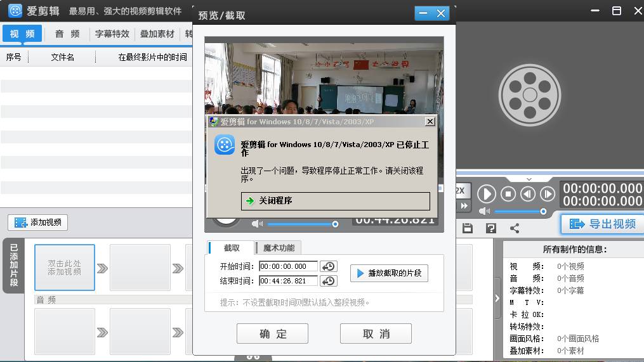Step back one frame in main player
This screenshot has width=644, height=362.
(x=528, y=194)
